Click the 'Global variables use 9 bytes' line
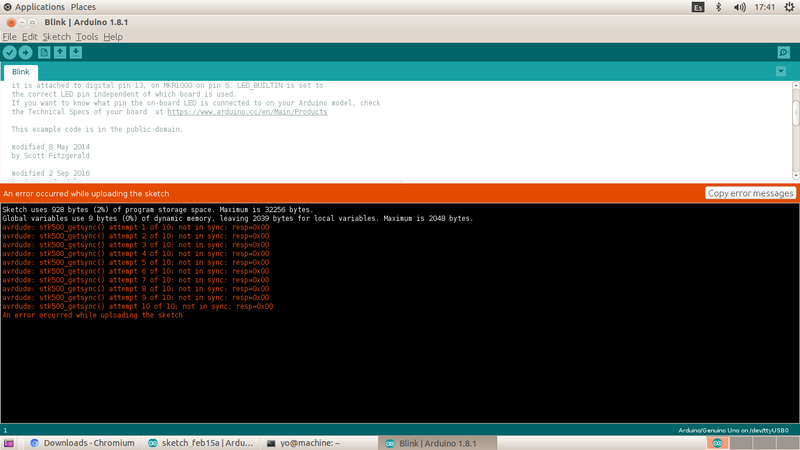The height and width of the screenshot is (450, 800). pos(238,218)
